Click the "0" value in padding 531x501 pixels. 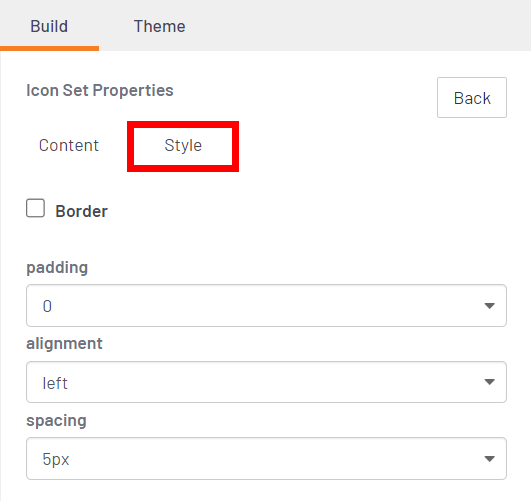(x=47, y=306)
